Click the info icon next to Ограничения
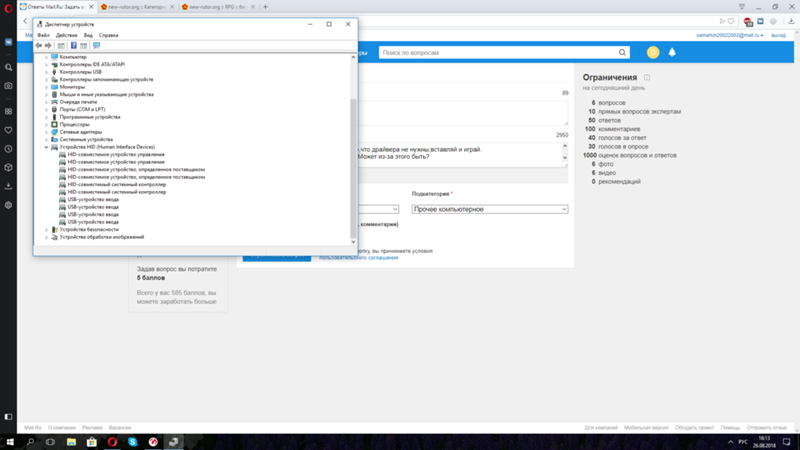 (647, 78)
